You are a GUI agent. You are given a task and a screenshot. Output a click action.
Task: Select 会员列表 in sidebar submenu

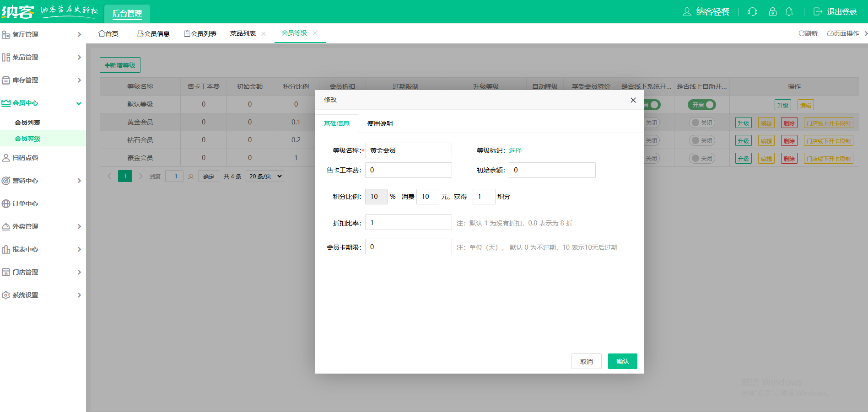[x=27, y=123]
